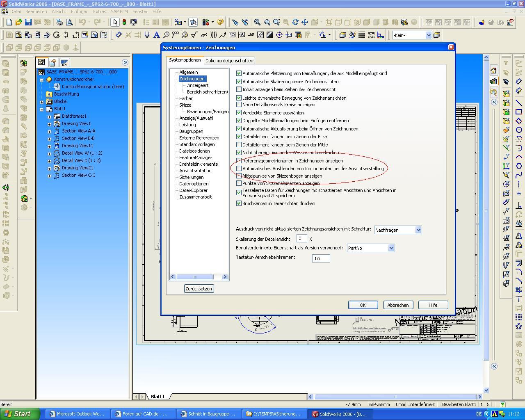Click the Print icon in toolbar
The width and height of the screenshot is (525, 420).
(59, 22)
